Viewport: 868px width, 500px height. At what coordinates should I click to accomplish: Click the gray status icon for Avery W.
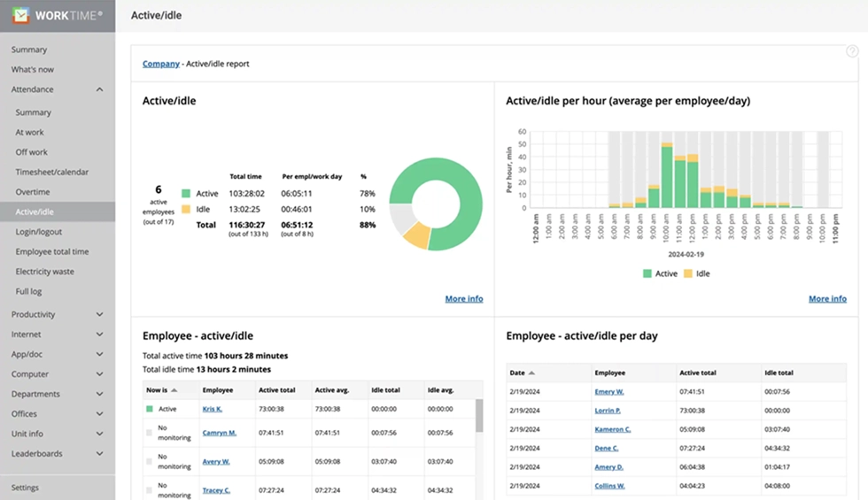149,461
